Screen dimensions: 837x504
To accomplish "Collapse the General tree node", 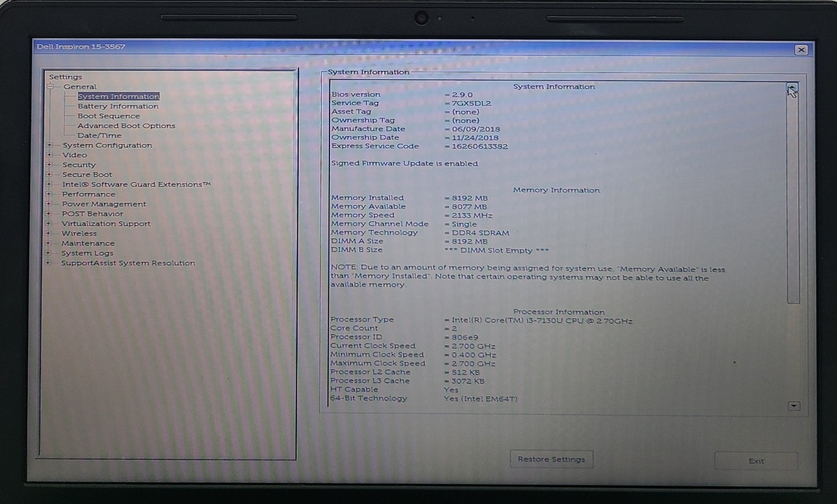I will tap(51, 87).
